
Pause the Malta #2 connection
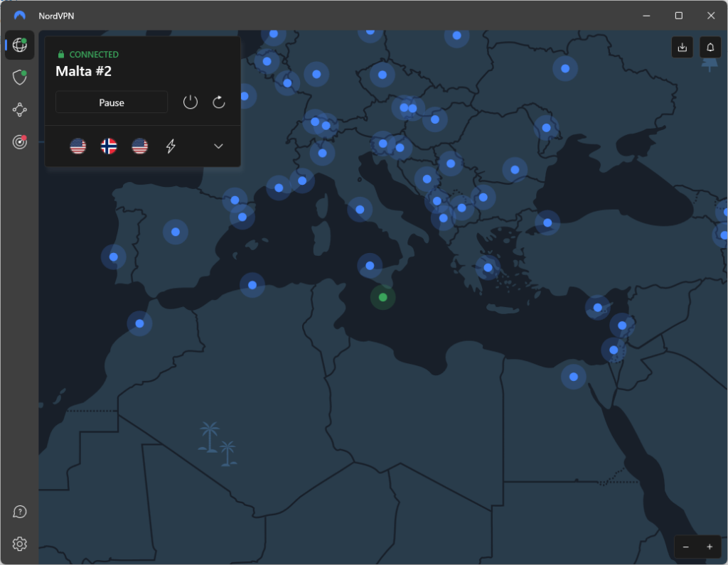click(112, 102)
